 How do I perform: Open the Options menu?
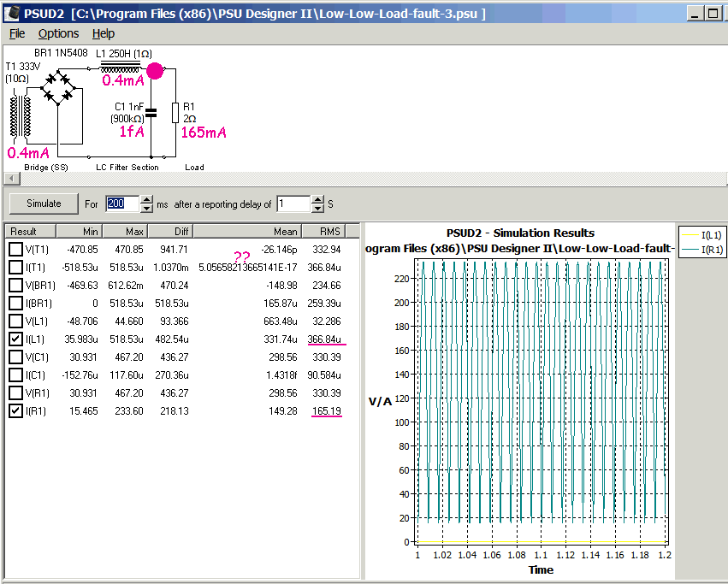pyautogui.click(x=58, y=33)
